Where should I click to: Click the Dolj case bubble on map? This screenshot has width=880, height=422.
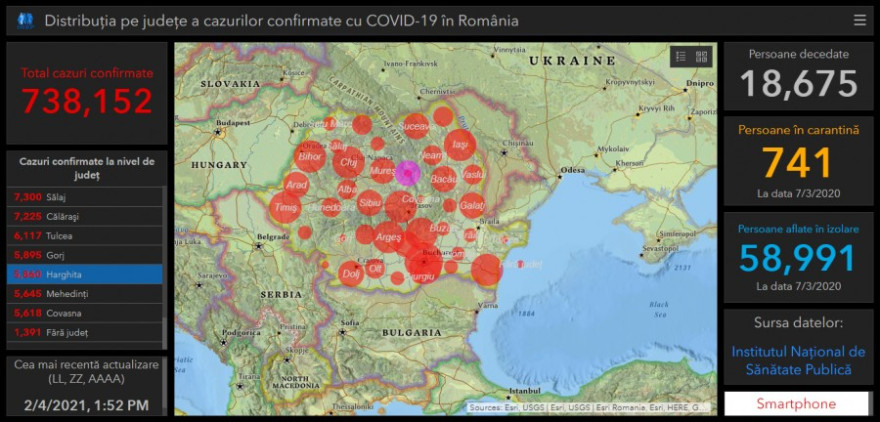click(x=350, y=272)
